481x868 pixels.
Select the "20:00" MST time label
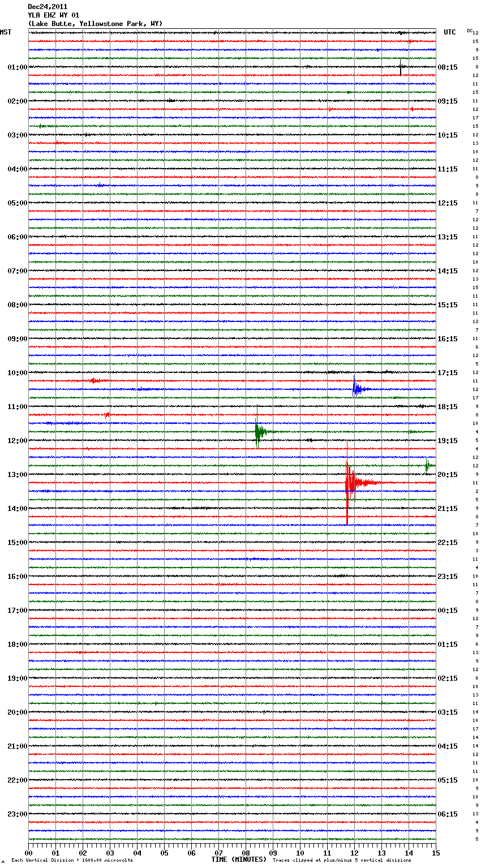click(x=17, y=712)
